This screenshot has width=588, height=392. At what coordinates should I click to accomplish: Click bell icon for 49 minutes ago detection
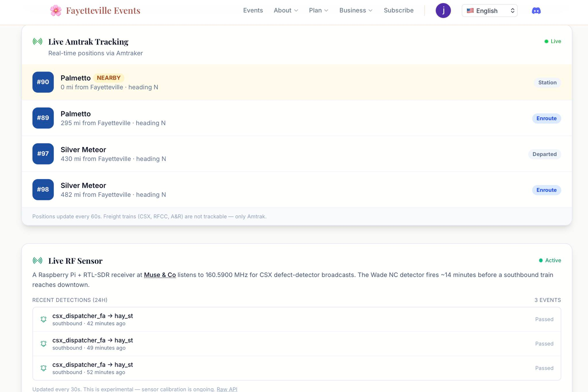pos(44,344)
